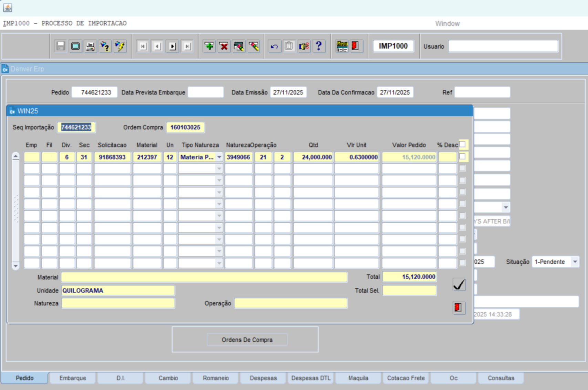Click the undo arrow toolbar icon
Screen dimensions: 588x390
(274, 46)
